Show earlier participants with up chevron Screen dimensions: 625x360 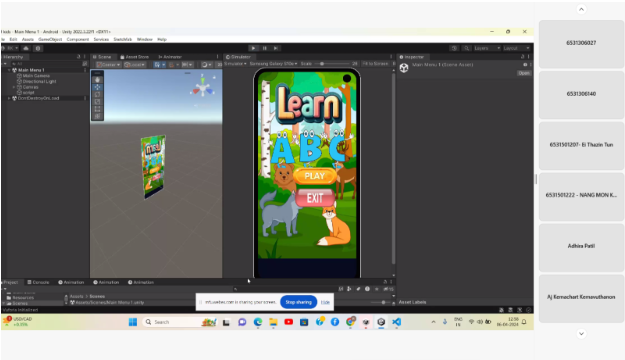point(581,9)
